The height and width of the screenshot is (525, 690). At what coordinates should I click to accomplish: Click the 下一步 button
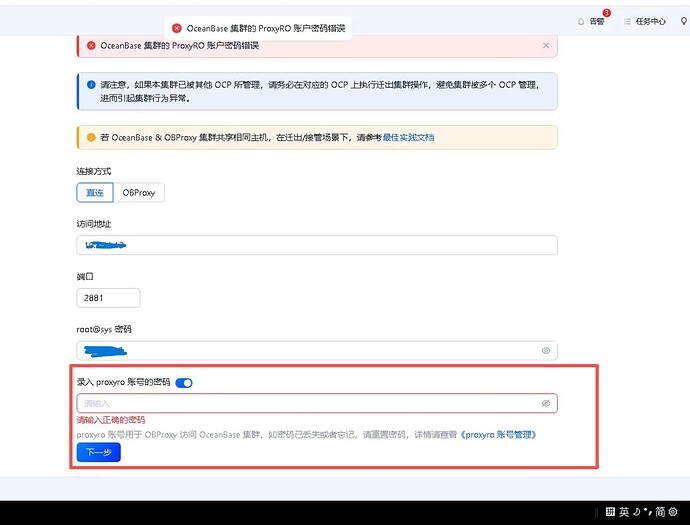click(98, 453)
